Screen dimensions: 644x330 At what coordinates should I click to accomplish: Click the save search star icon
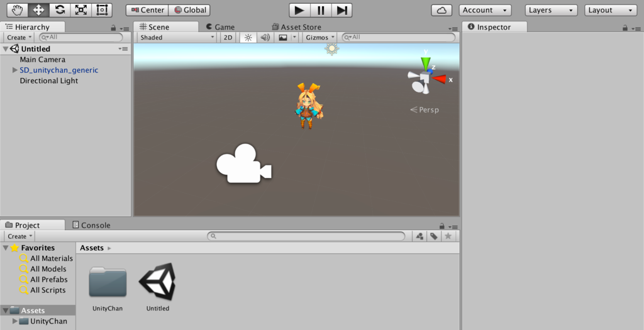(448, 236)
